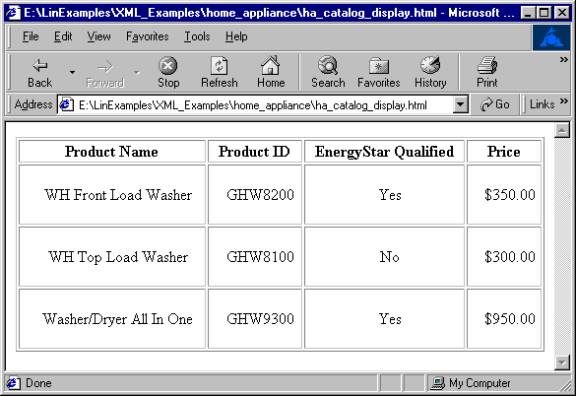The height and width of the screenshot is (396, 576).
Task: Click the $950.00 price cell
Action: tap(504, 319)
